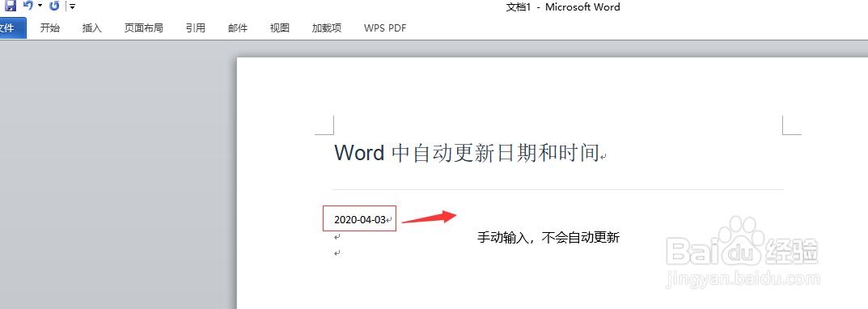Open the WPS PDF ribbon tab

385,28
